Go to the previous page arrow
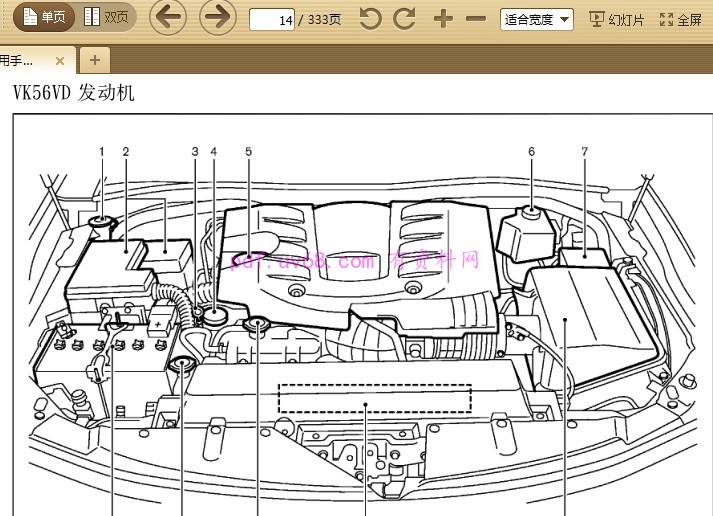 (169, 17)
